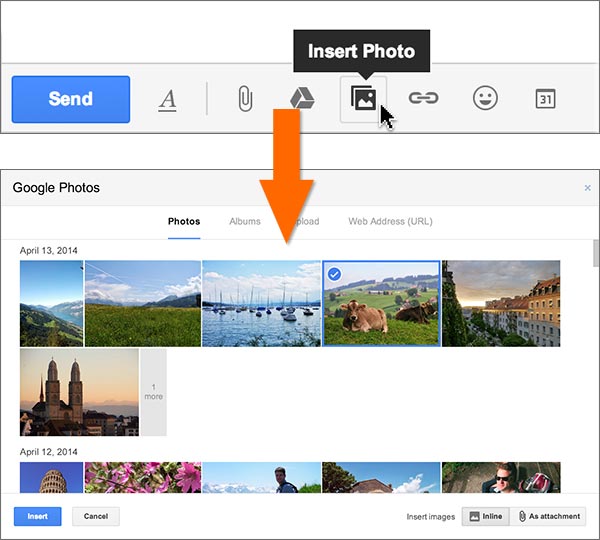Choose the Inline insert option
Viewport: 600px width, 540px height.
(486, 517)
